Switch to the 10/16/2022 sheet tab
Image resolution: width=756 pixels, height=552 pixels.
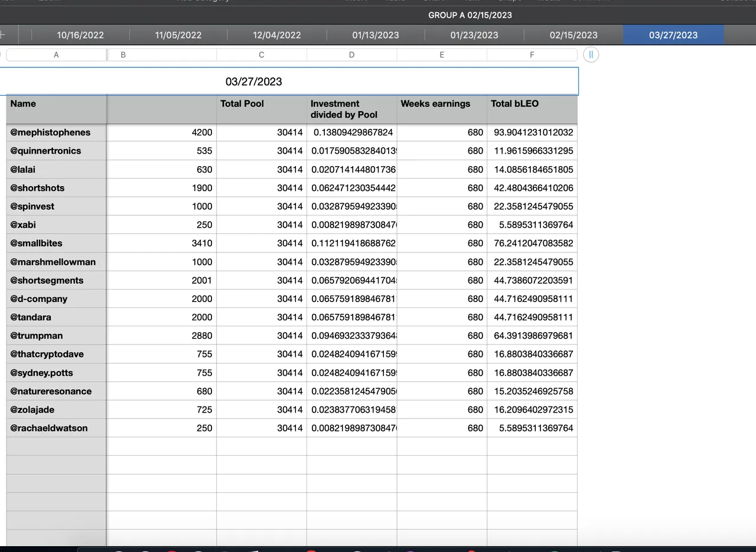(80, 35)
